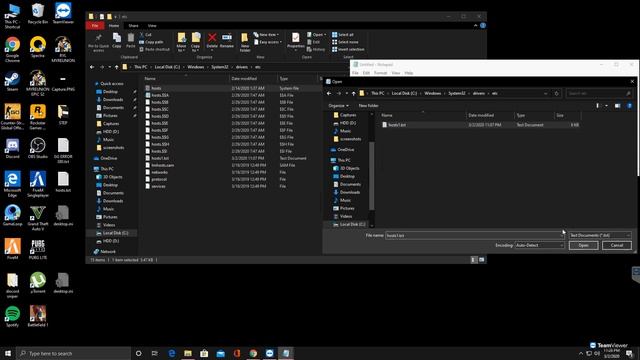Collapse the Explorer ribbon
The image size is (640, 360).
476,26
